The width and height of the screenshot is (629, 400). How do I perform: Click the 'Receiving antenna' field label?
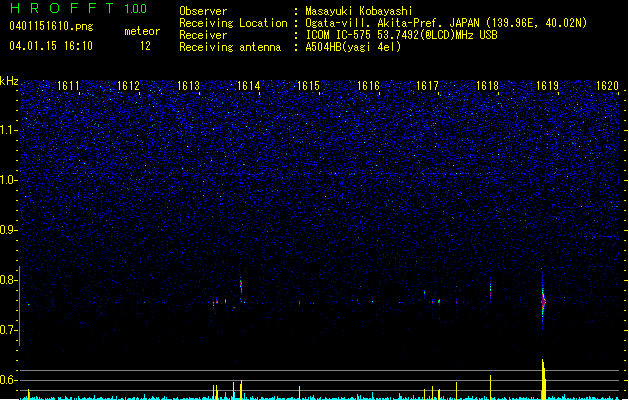(230, 47)
